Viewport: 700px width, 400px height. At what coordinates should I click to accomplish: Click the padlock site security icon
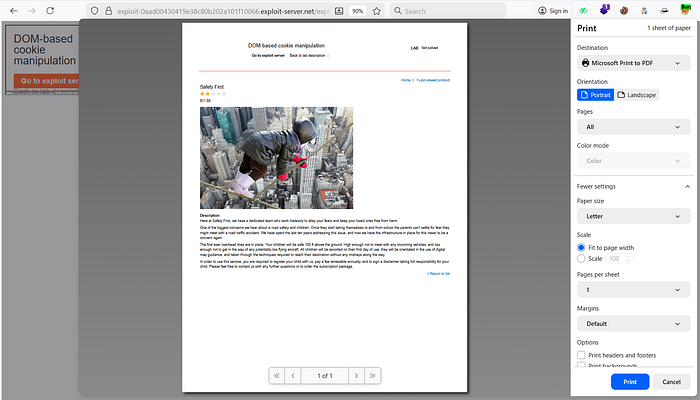pyautogui.click(x=108, y=11)
